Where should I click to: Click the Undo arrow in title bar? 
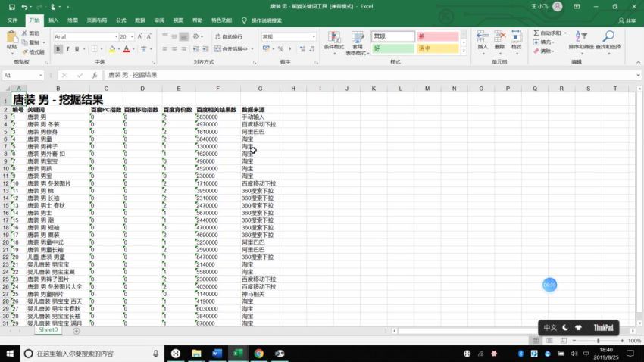pyautogui.click(x=25, y=7)
